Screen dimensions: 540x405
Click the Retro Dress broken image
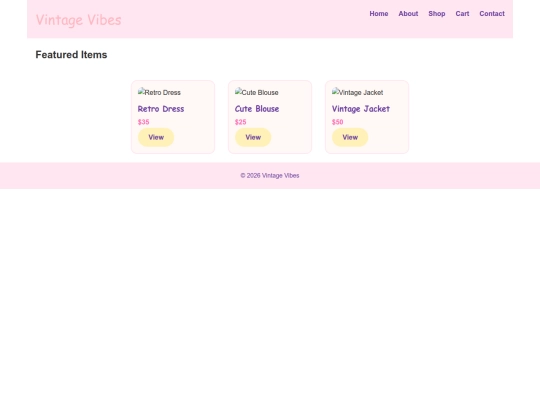click(159, 92)
